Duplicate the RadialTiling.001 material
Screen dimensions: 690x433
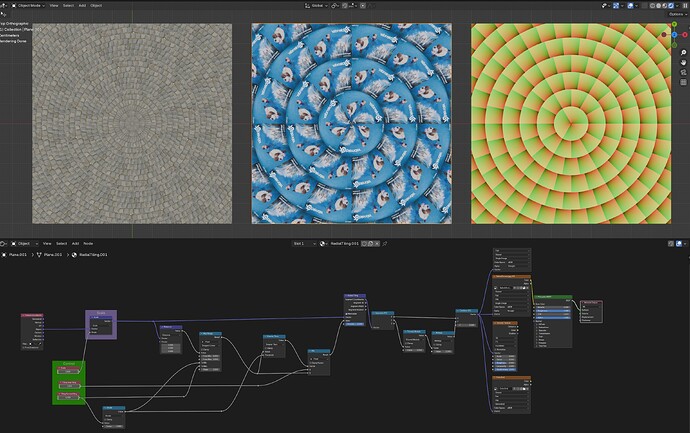pos(371,243)
